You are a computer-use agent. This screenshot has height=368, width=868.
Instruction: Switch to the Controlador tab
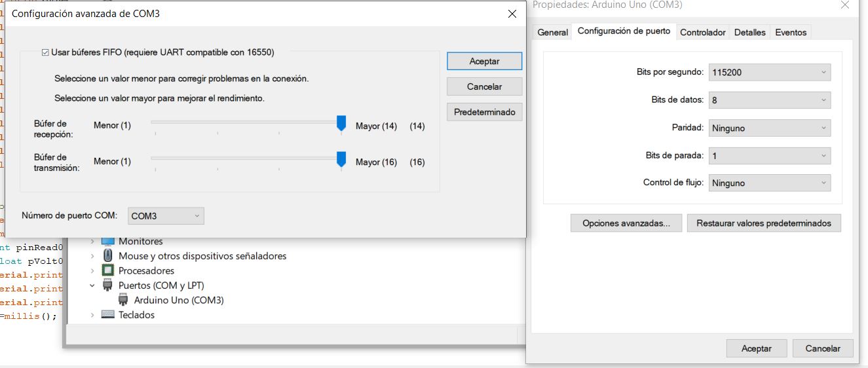[703, 32]
